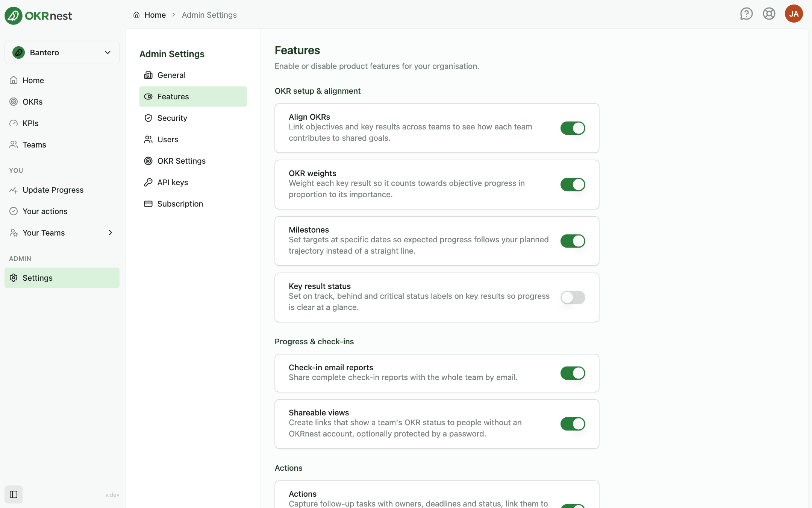Disable Check-in email reports switch

pos(573,373)
